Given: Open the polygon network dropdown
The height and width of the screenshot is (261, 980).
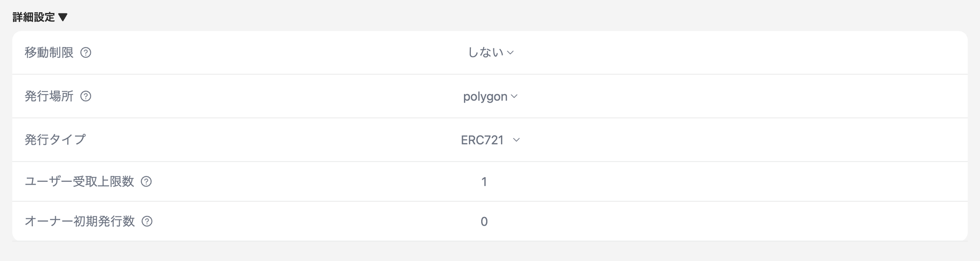Looking at the screenshot, I should 490,96.
